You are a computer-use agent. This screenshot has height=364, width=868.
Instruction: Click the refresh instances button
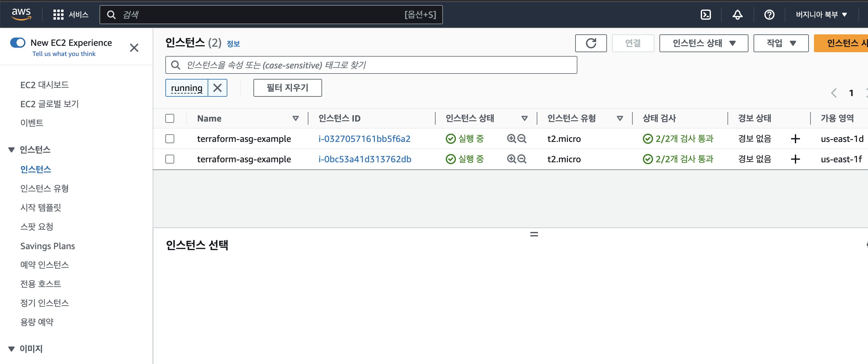click(x=591, y=43)
